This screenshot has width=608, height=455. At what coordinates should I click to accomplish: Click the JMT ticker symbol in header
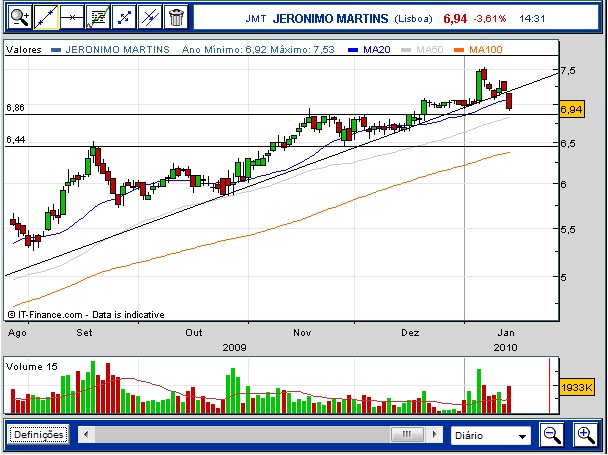[256, 19]
